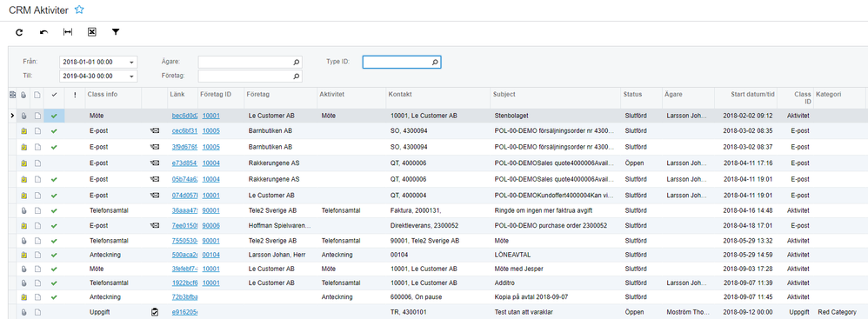Select the '2018-05-29 14:59' date cell

pyautogui.click(x=746, y=256)
